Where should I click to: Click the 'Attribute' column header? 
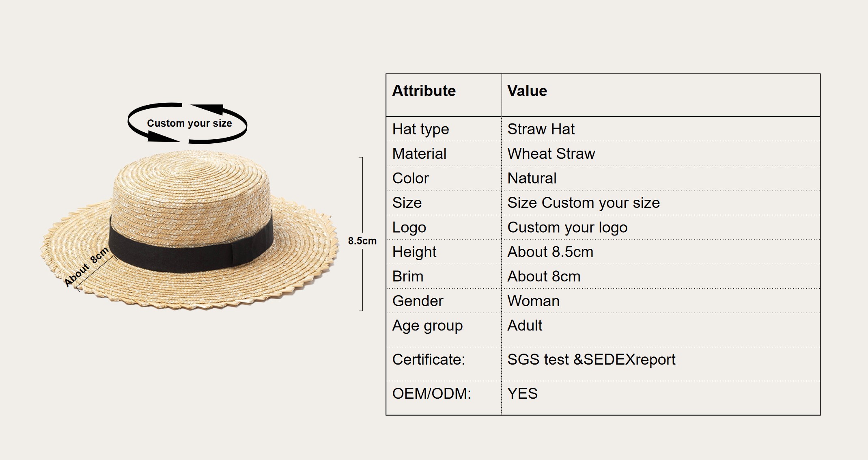(x=444, y=95)
